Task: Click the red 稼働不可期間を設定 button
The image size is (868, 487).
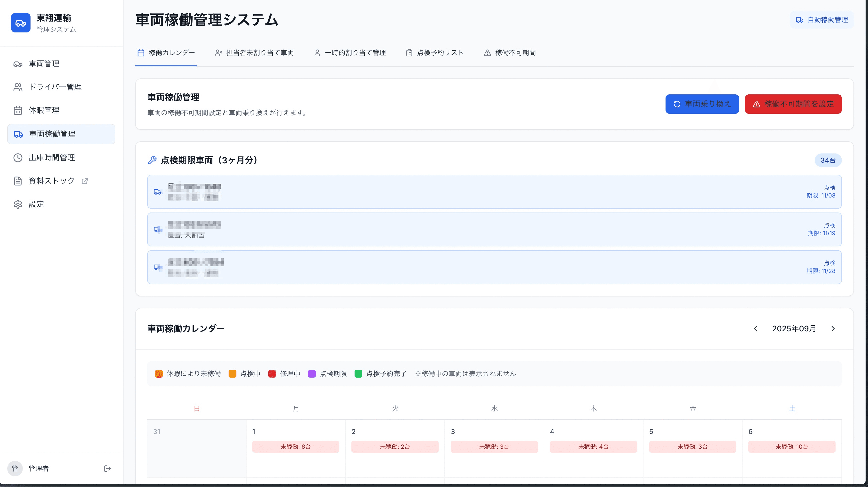Action: [x=793, y=104]
